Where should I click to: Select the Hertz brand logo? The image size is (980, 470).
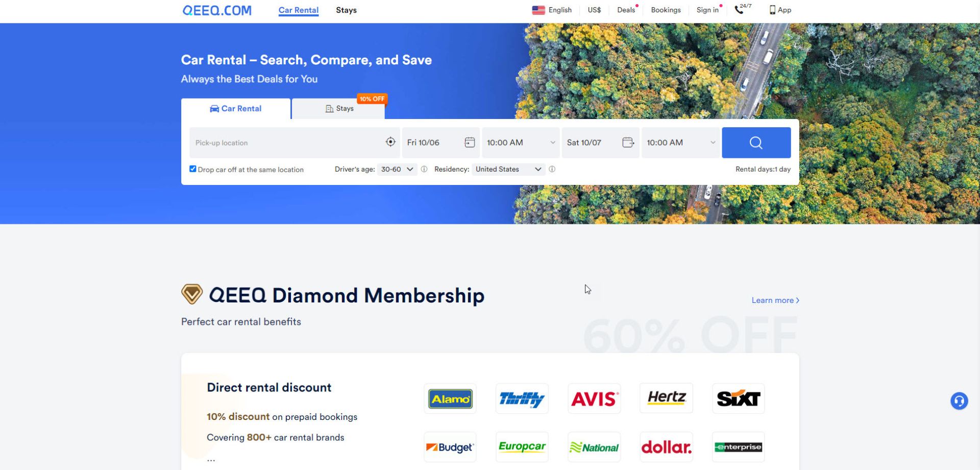666,398
